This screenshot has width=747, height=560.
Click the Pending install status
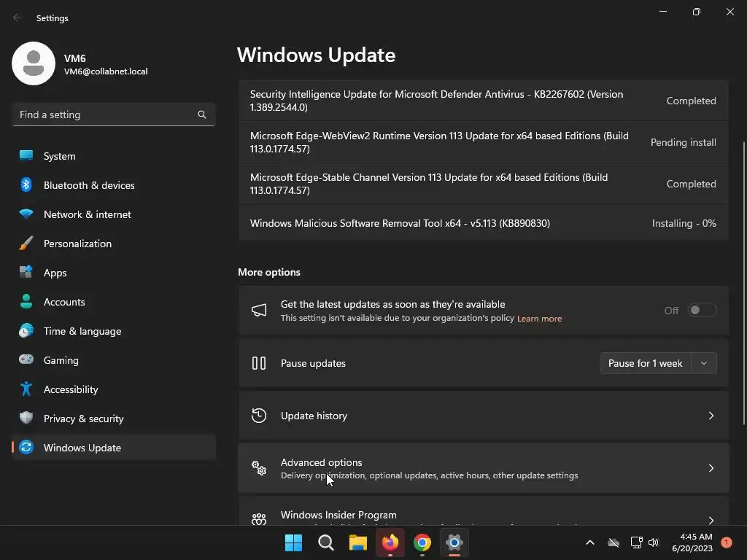(683, 142)
